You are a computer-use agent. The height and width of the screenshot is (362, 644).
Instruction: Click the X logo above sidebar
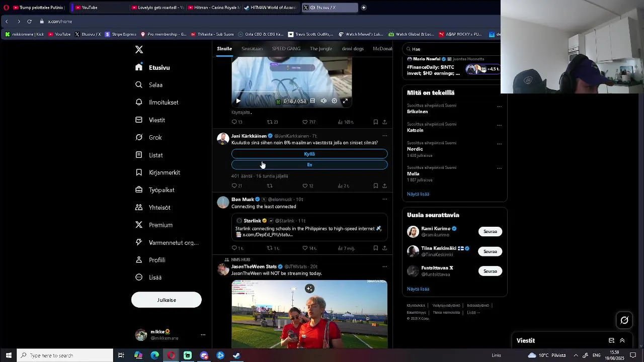click(139, 49)
